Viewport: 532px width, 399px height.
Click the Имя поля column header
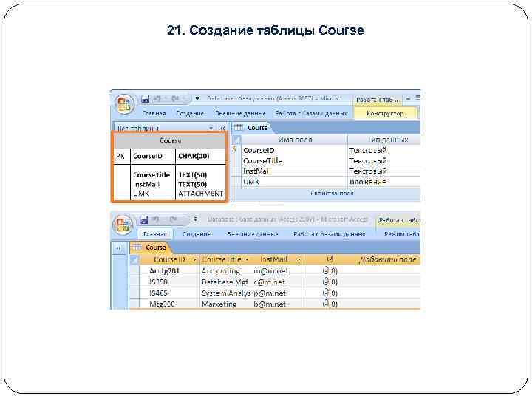[x=295, y=140]
